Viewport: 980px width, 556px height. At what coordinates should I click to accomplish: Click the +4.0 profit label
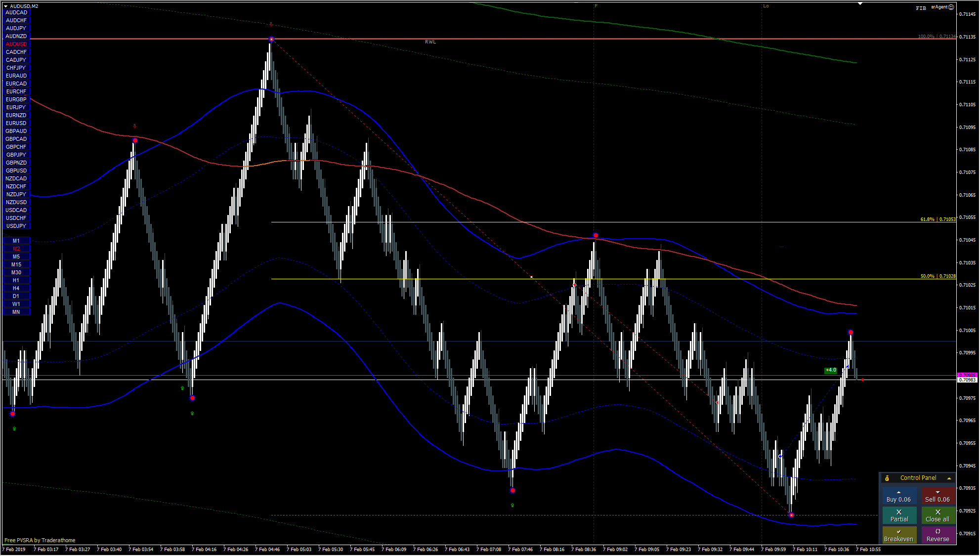tap(831, 370)
